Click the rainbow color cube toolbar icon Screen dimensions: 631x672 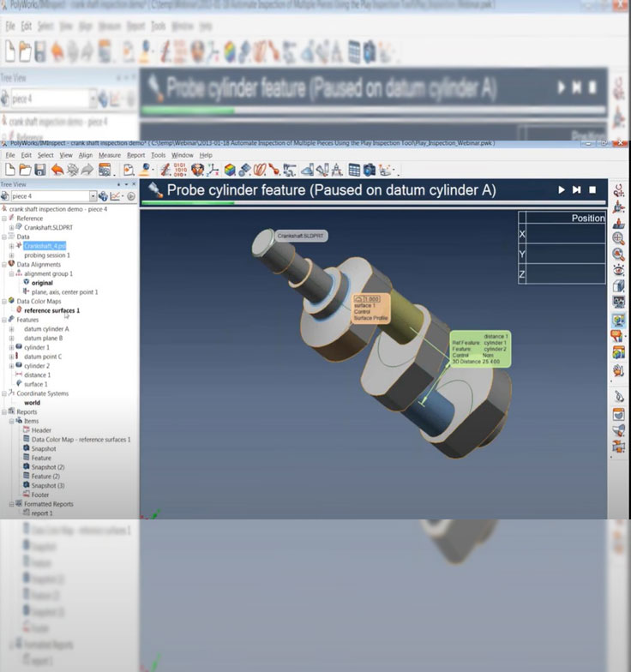[x=230, y=170]
